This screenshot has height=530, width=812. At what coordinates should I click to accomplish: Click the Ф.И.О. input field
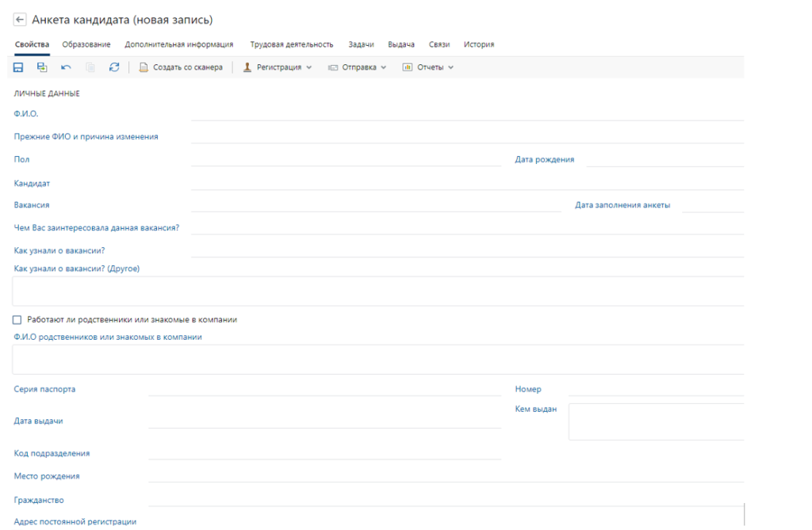tap(466, 113)
